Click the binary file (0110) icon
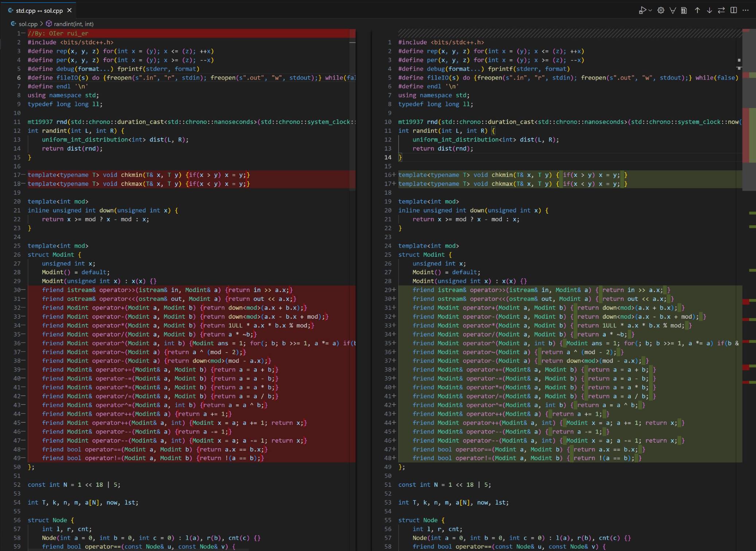 coord(684,11)
